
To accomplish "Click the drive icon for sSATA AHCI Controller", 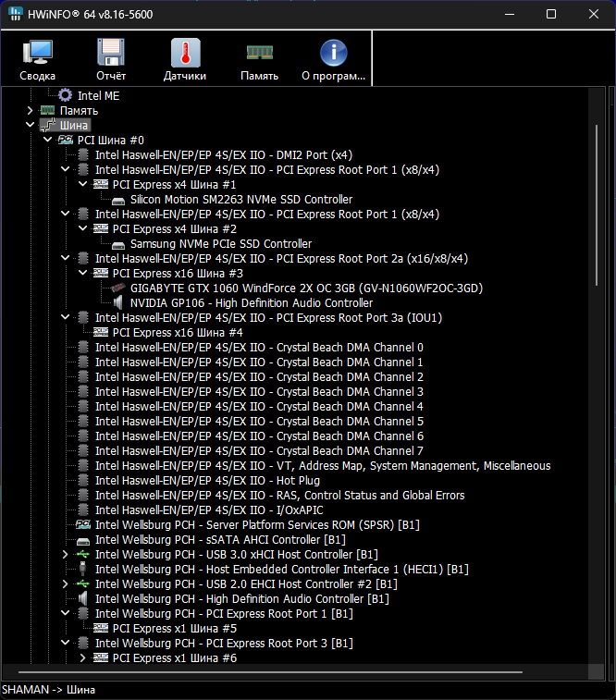I will [x=83, y=541].
